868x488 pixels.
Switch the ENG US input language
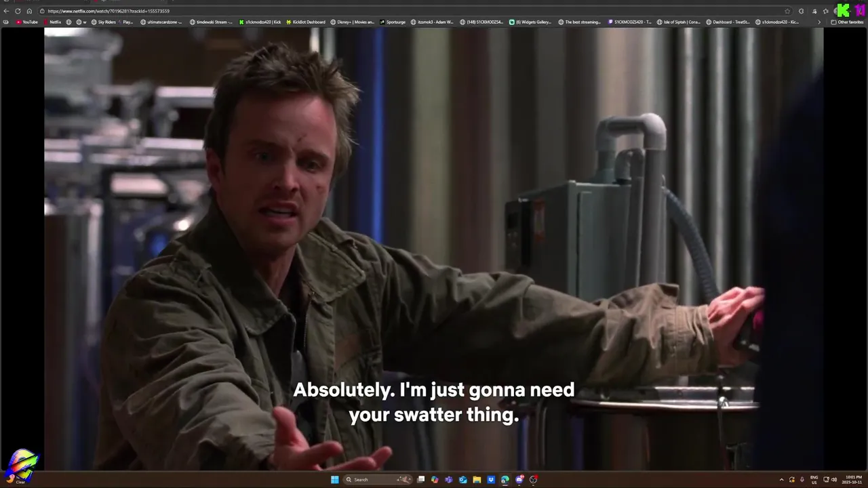[x=814, y=480]
